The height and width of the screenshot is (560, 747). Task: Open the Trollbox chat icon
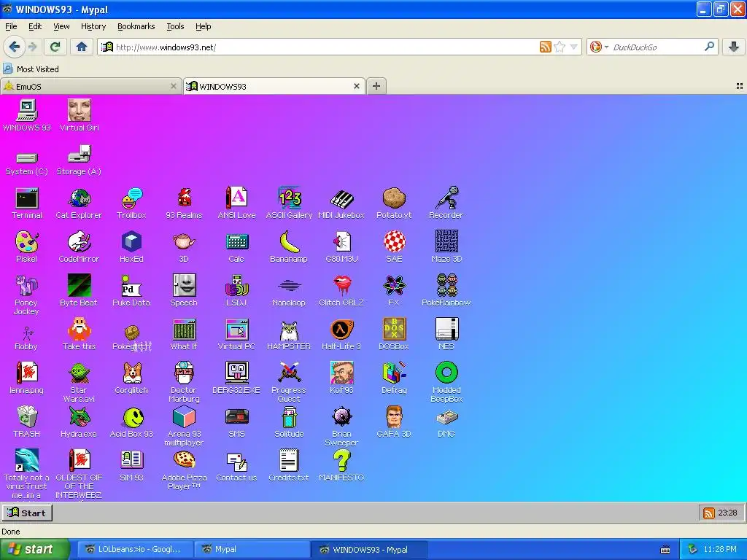point(131,203)
